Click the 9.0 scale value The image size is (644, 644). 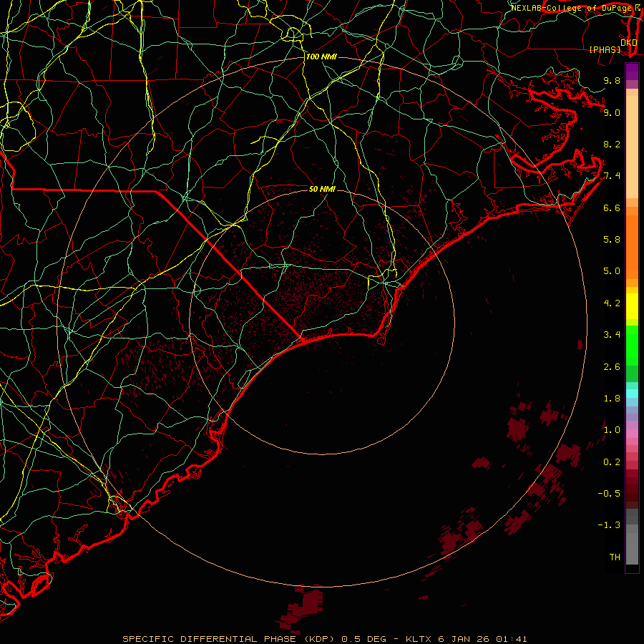(x=612, y=112)
